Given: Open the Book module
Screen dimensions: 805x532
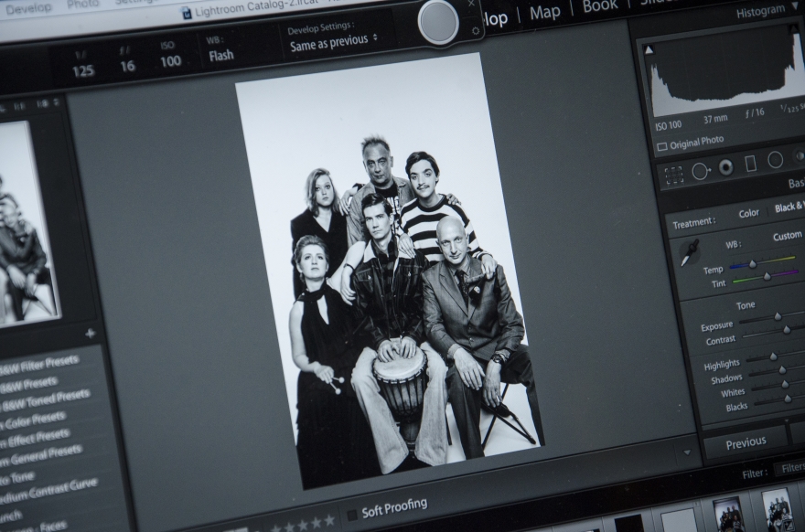Looking at the screenshot, I should (x=600, y=6).
